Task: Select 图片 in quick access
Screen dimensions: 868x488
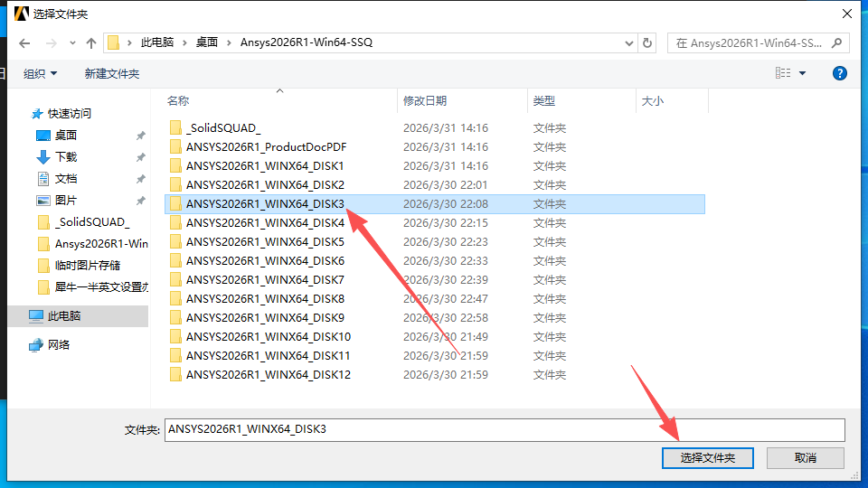Action: click(66, 201)
